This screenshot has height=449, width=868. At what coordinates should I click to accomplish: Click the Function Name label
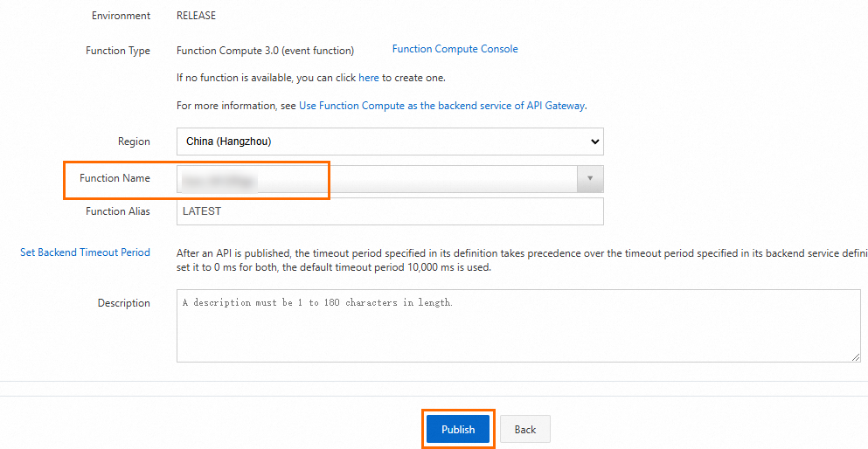pos(115,178)
